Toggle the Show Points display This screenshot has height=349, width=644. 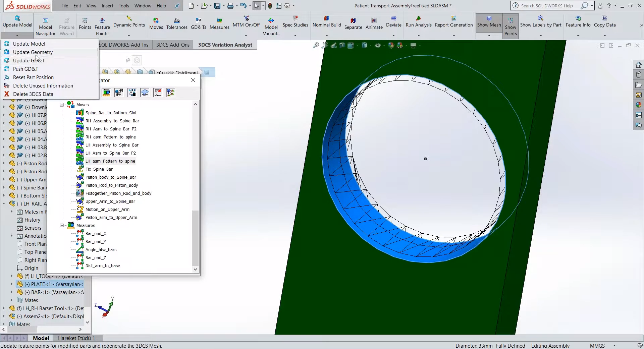[510, 26]
